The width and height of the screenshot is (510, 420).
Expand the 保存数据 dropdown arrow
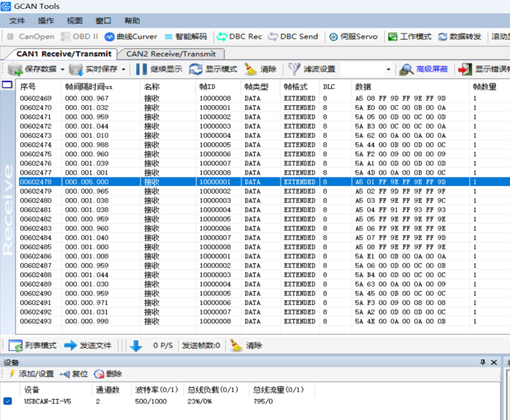[x=62, y=69]
